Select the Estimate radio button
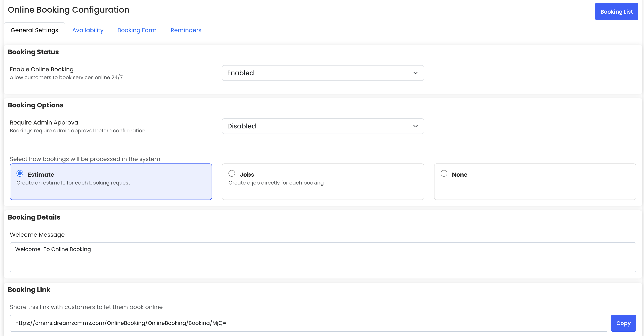Viewport: 644px width, 336px height. (x=20, y=173)
